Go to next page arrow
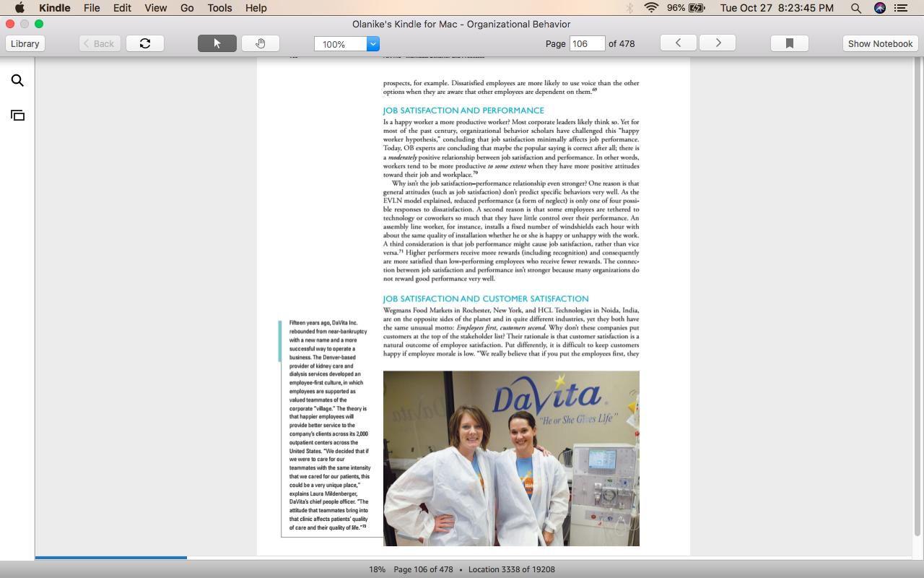924x578 pixels. (718, 43)
